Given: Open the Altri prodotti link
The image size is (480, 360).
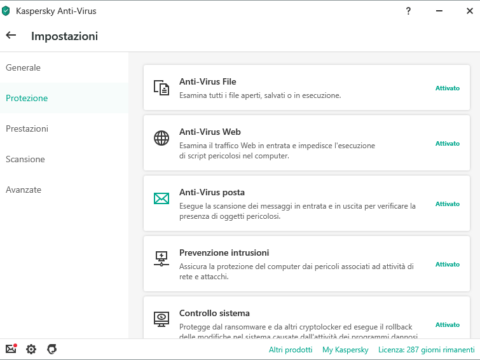Looking at the screenshot, I should point(291,350).
